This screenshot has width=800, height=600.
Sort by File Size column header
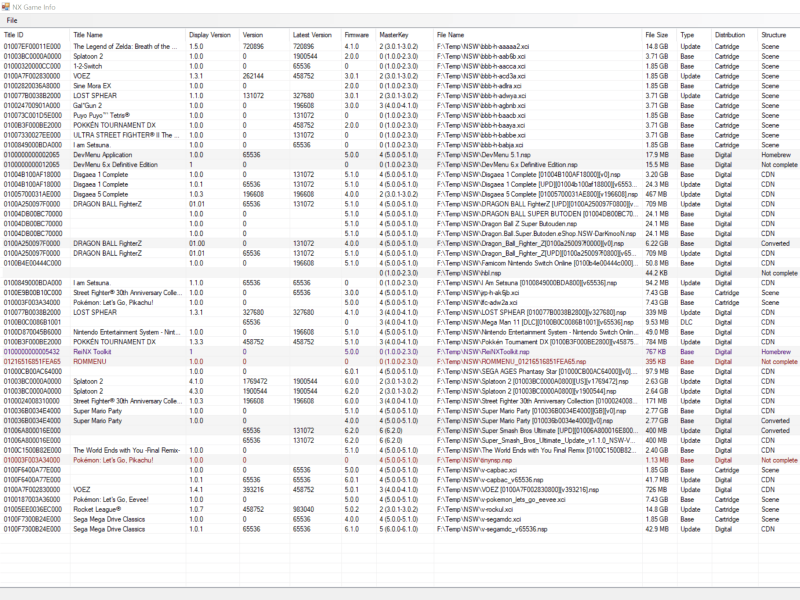(x=659, y=35)
